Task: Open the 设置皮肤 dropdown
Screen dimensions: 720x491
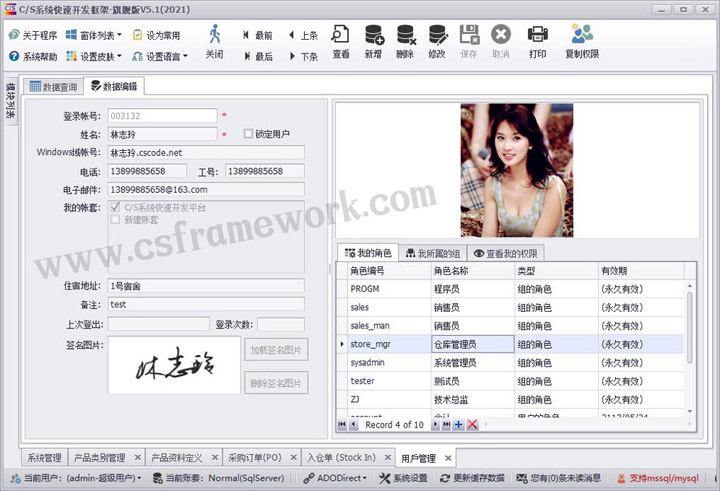Action: (x=95, y=57)
